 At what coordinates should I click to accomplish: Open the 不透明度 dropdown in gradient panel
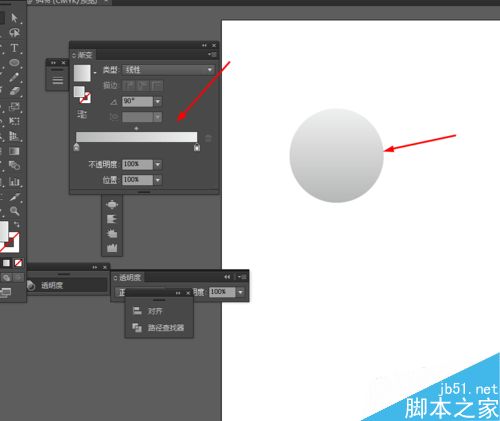[x=158, y=164]
